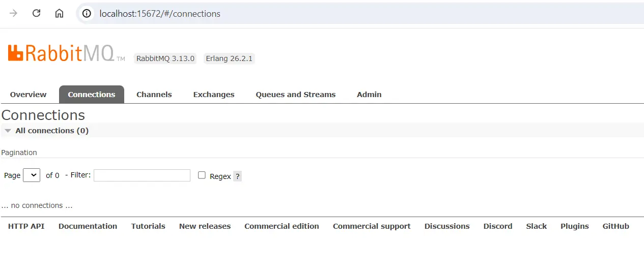The height and width of the screenshot is (273, 644).
Task: Go to Queues and Streams tab
Action: pos(296,95)
